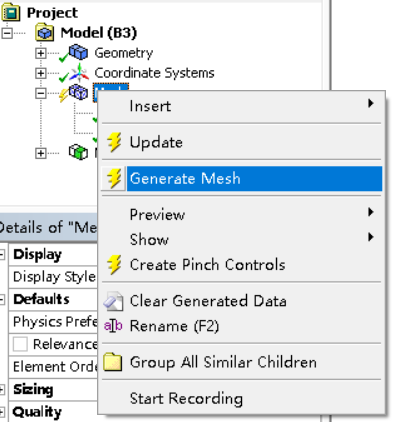Screen dimensions: 399x422
Task: Select the Coordinate Systems axes icon
Action: pyautogui.click(x=79, y=73)
